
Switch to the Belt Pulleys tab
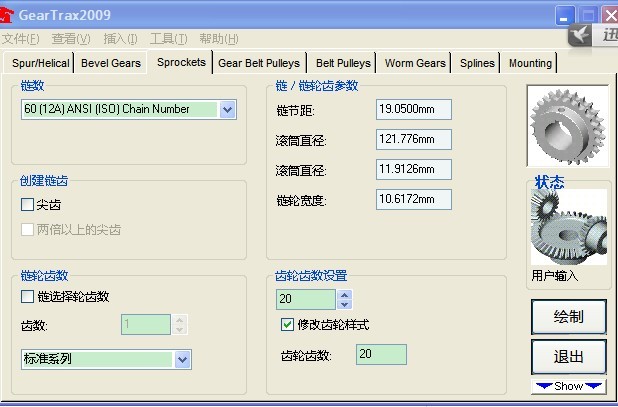coord(343,63)
